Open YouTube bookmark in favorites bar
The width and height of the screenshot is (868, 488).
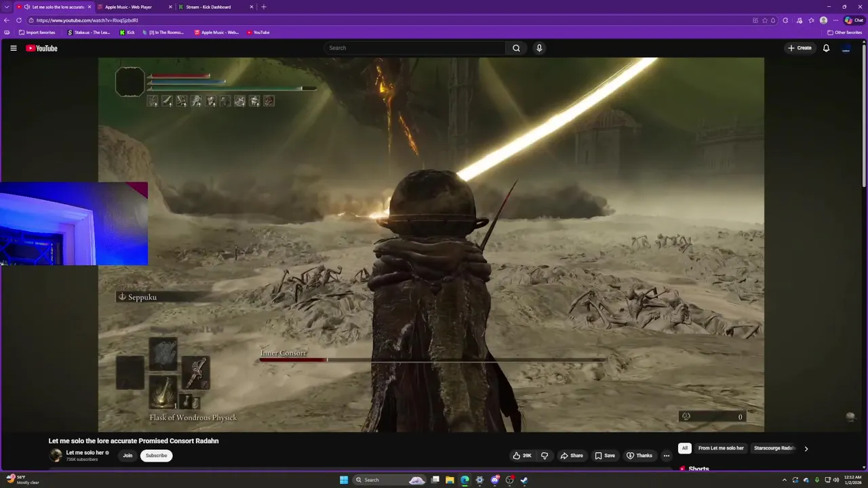click(258, 33)
